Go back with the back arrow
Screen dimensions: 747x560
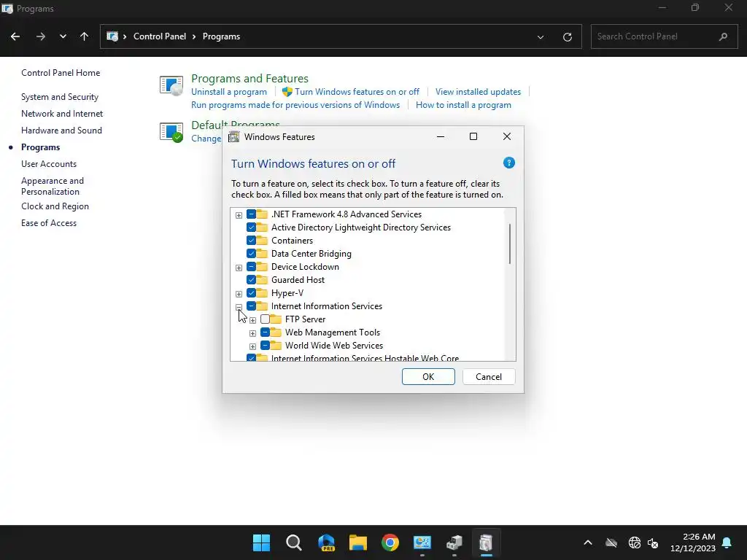click(15, 36)
